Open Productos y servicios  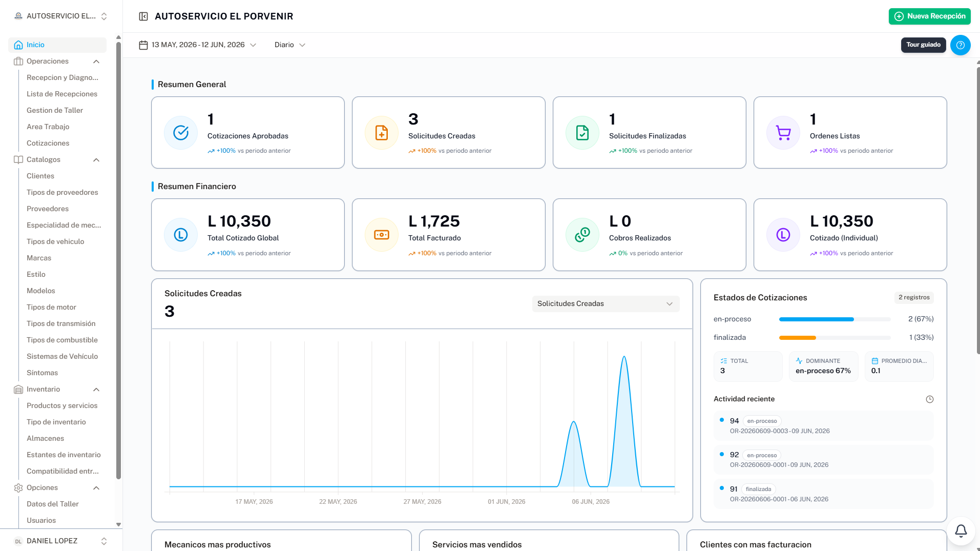(62, 406)
